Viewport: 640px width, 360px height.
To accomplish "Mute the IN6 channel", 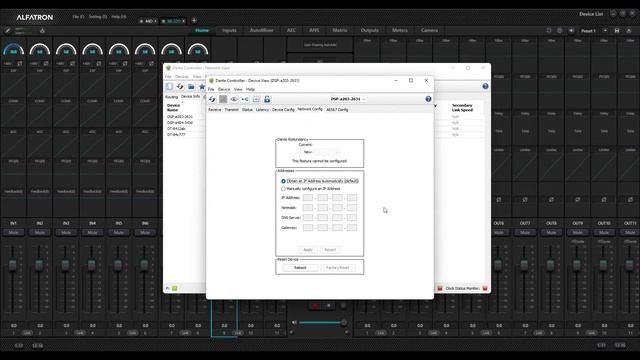I will 145,232.
